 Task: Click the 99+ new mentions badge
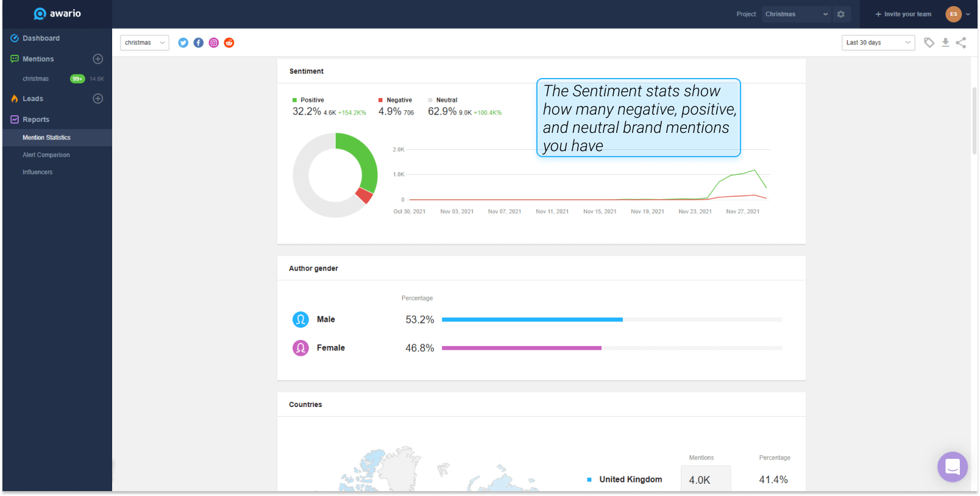(x=77, y=79)
